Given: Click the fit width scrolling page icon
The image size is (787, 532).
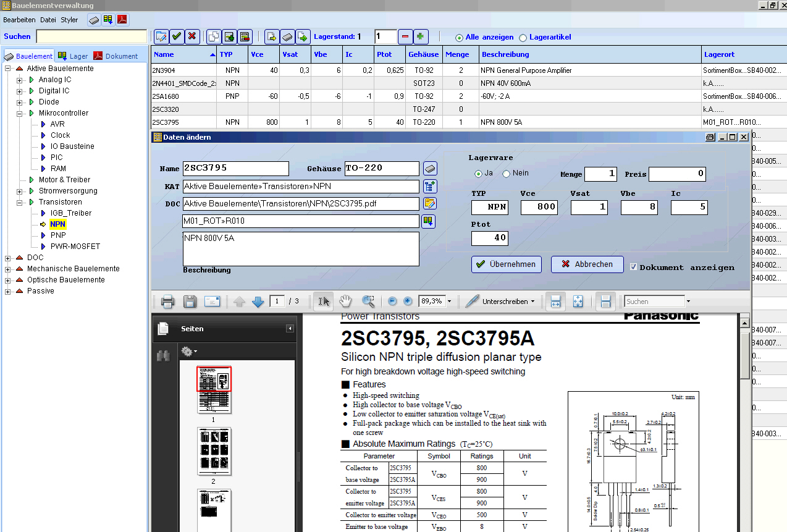Looking at the screenshot, I should pyautogui.click(x=555, y=302).
